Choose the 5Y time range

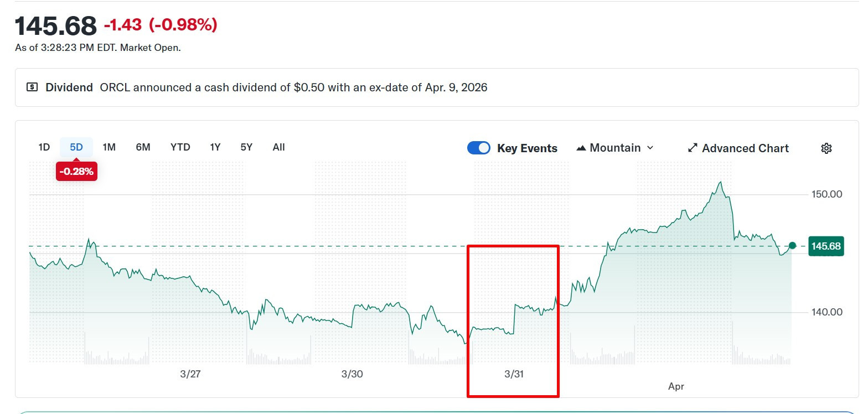click(x=246, y=147)
